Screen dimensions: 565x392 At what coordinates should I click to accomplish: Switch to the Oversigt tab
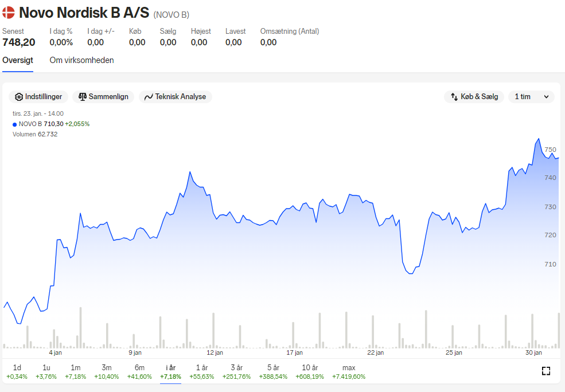point(18,61)
